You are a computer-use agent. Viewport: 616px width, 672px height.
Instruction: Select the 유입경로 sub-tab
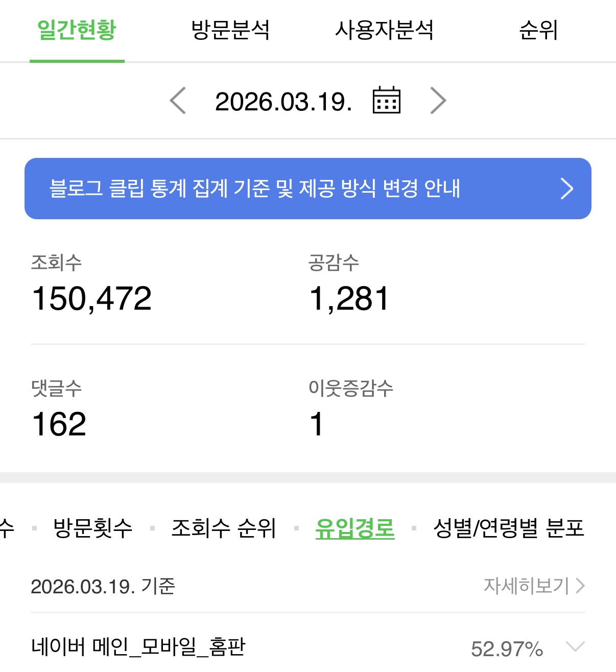tap(355, 528)
